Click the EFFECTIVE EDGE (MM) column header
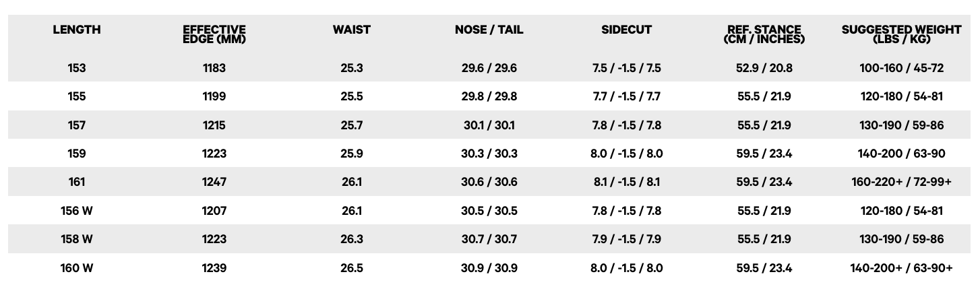980x295 pixels. [x=214, y=34]
